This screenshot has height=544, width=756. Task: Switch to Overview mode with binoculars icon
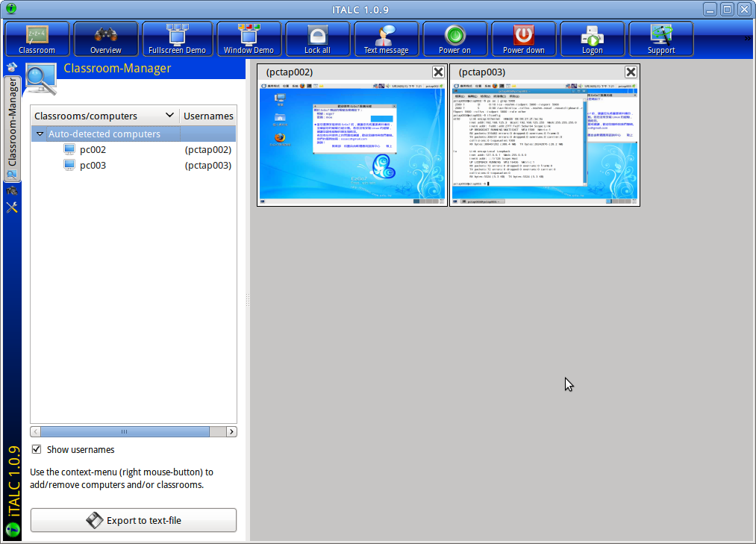[x=105, y=39]
